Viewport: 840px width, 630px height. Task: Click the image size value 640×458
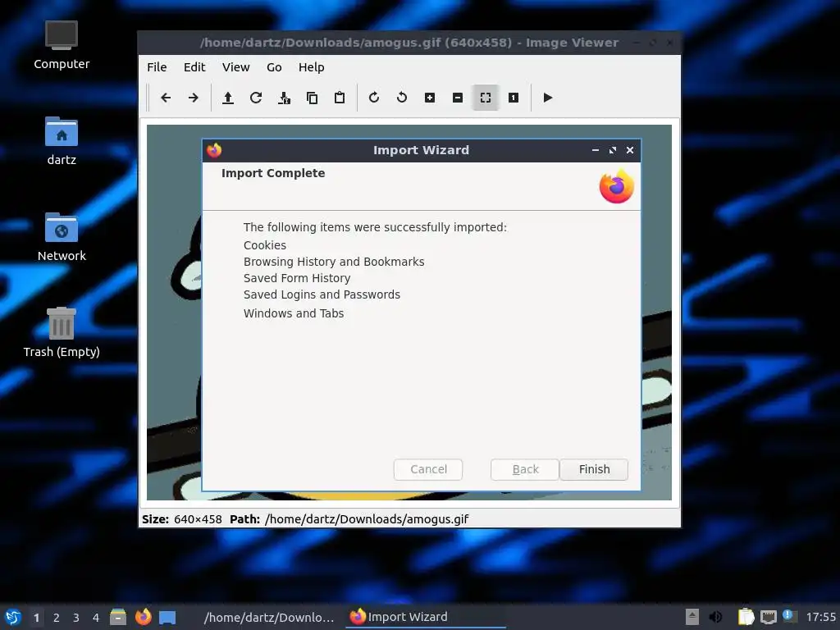pos(198,519)
